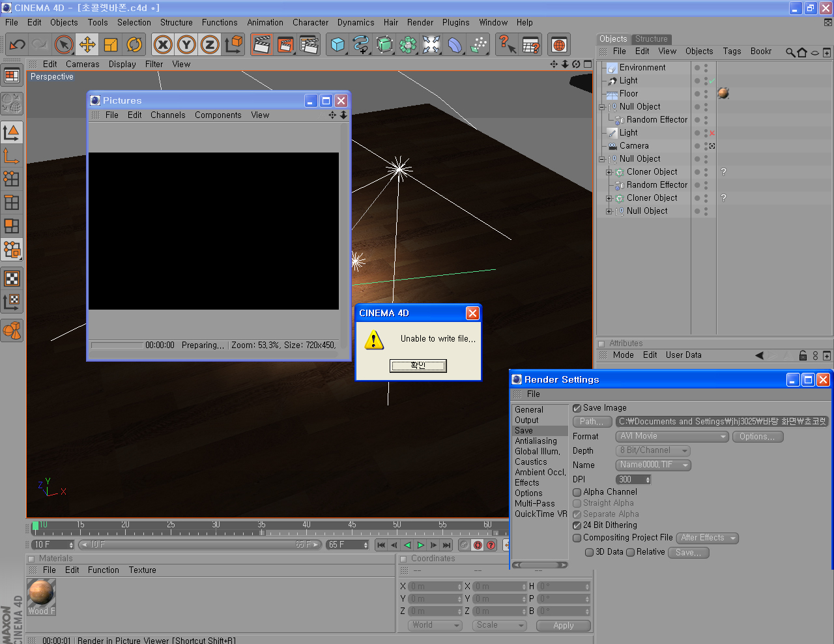Open the Format AVI Movie dropdown
The height and width of the screenshot is (644, 834).
tap(672, 437)
